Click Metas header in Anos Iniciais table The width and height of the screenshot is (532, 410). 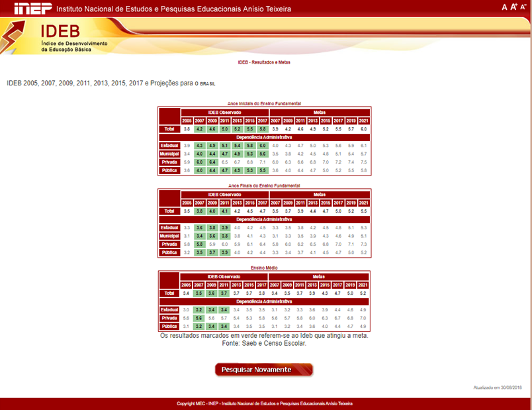[x=320, y=113]
